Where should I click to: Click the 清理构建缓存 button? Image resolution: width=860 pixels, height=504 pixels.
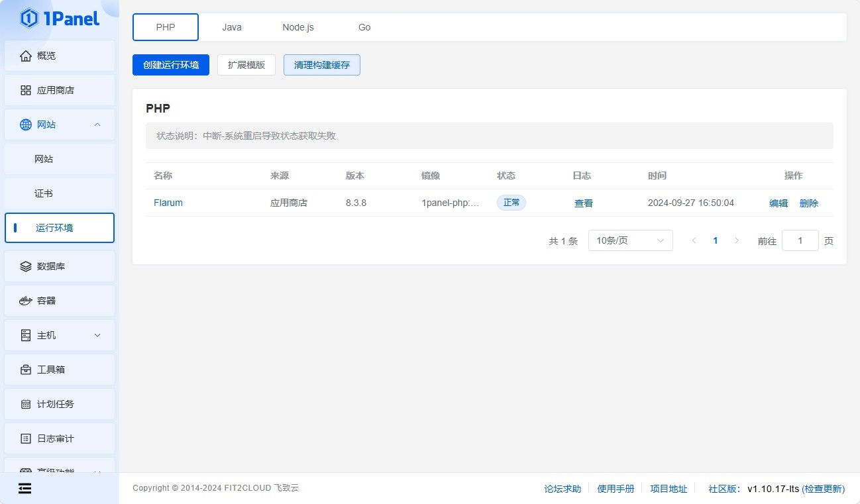pos(322,65)
